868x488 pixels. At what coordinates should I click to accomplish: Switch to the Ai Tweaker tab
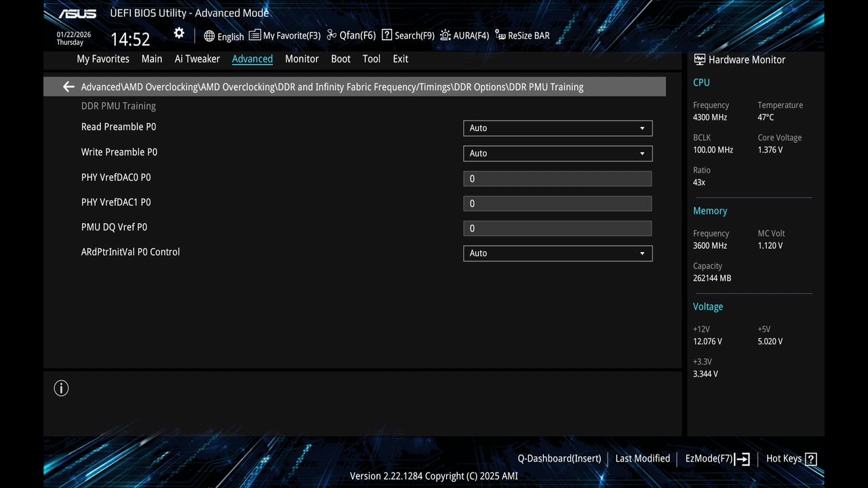point(197,59)
